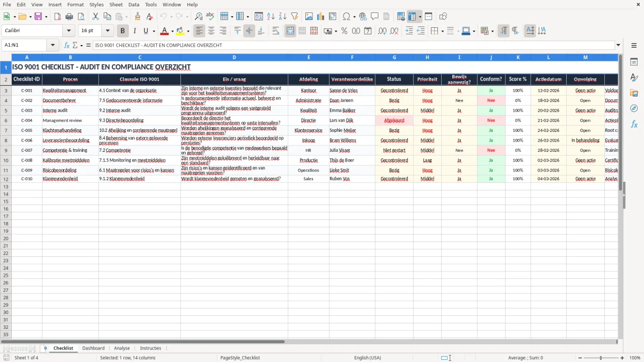This screenshot has height=362, width=644.
Task: Open the Draw functions shapes icon
Action: pos(443,17)
